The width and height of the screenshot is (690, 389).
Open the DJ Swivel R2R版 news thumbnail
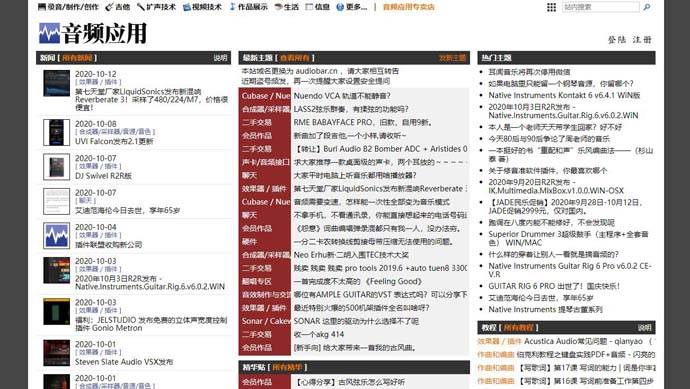56,166
